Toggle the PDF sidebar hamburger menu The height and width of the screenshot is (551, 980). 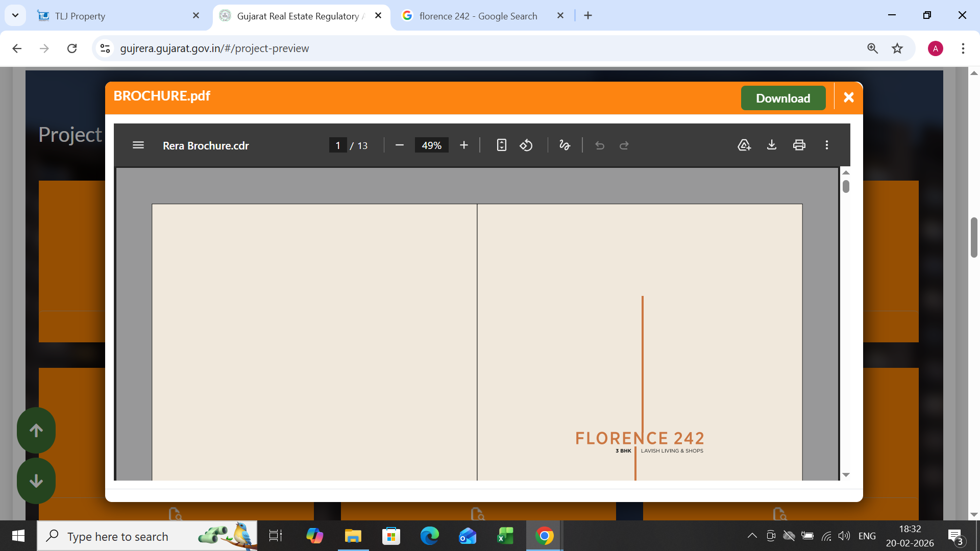pyautogui.click(x=138, y=145)
